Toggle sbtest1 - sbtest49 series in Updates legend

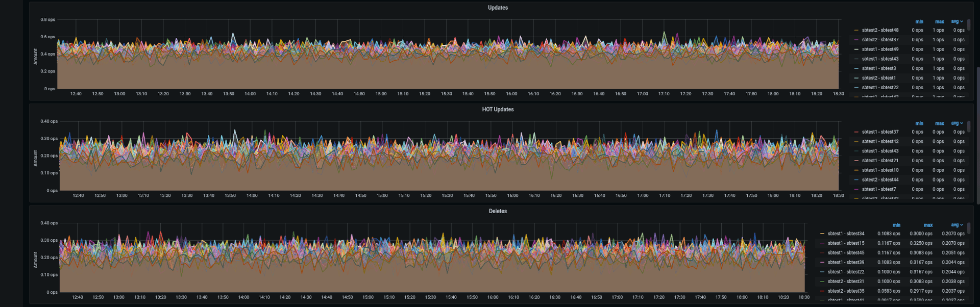pyautogui.click(x=880, y=49)
